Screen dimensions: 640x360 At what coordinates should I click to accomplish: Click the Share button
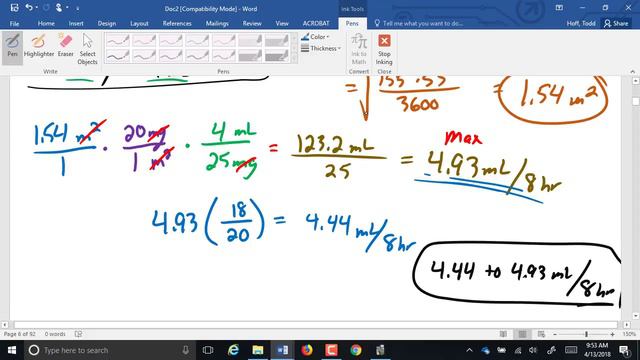[x=616, y=24]
